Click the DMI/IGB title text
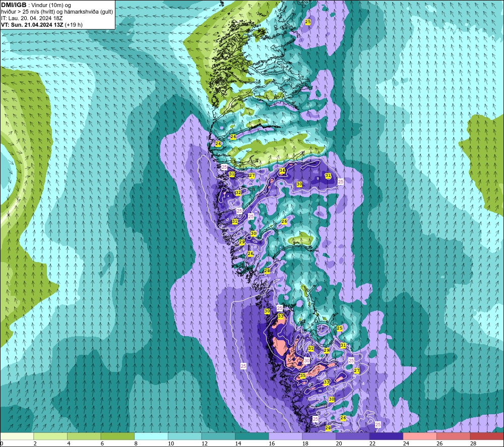Screen dimensions: 504x447 [x=14, y=5]
